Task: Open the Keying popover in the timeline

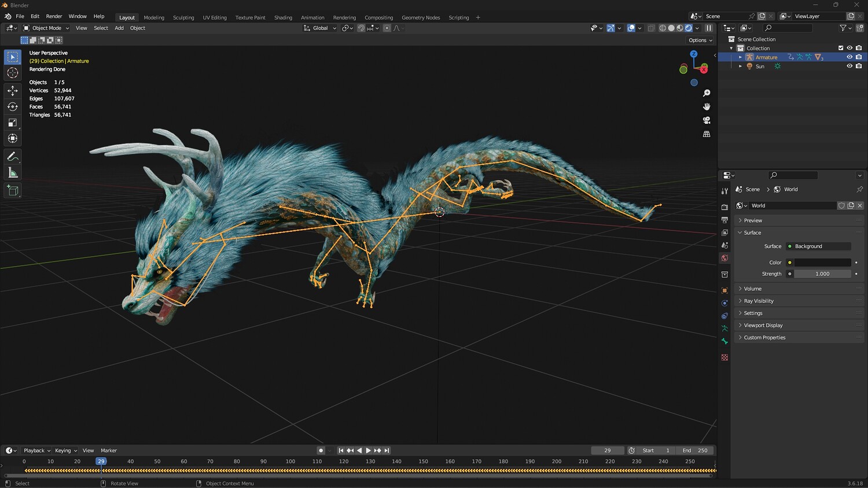Action: [65, 450]
